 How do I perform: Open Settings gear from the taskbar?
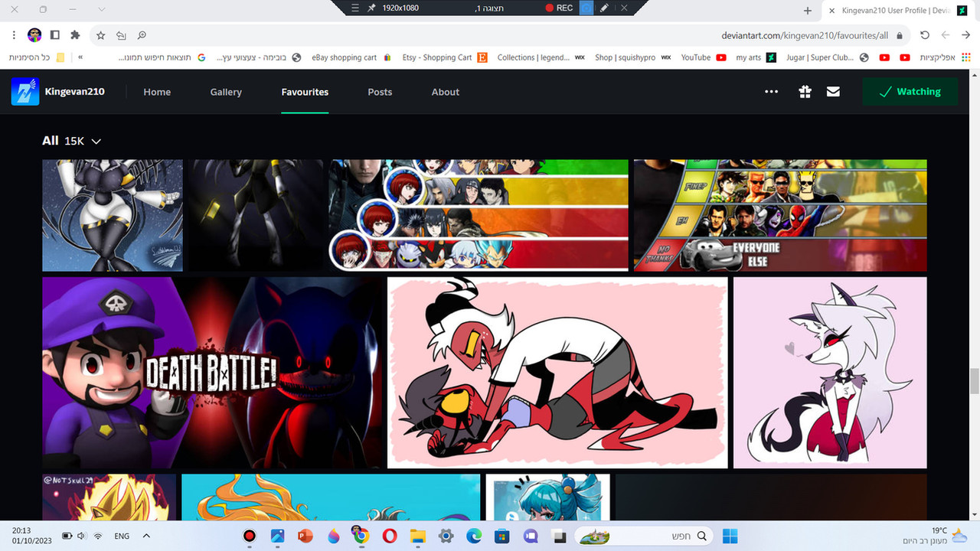[x=446, y=536]
